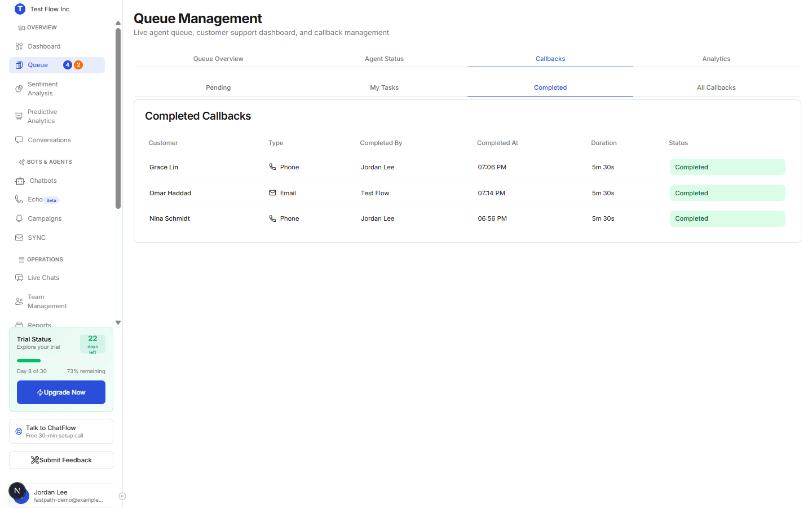Click Omar Haddad's Completed status badge
812x508 pixels.
[727, 193]
